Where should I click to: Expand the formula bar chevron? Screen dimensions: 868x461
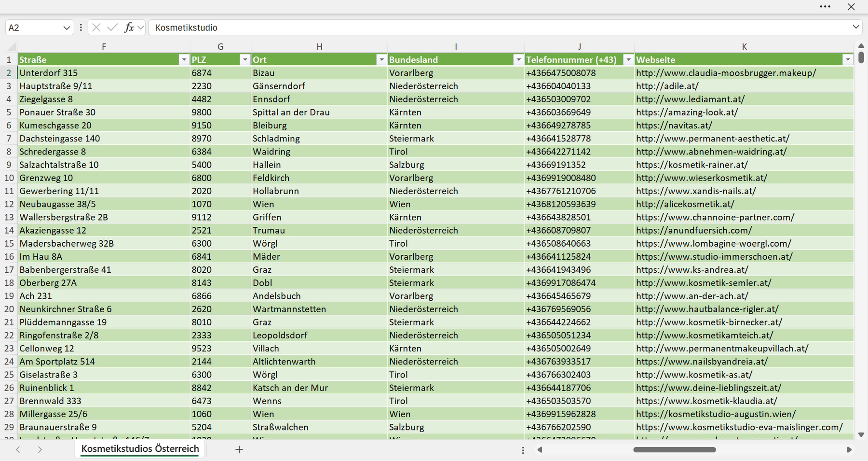click(856, 27)
